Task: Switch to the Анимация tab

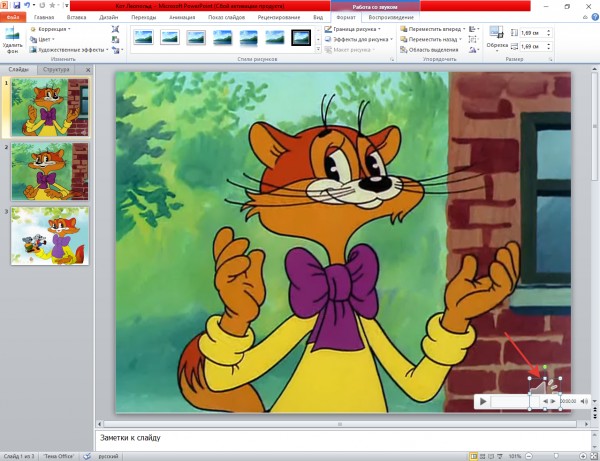Action: 182,17
